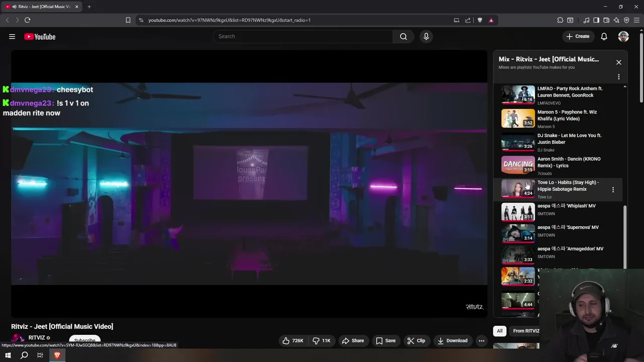Open Windows taskbar search

[24, 355]
